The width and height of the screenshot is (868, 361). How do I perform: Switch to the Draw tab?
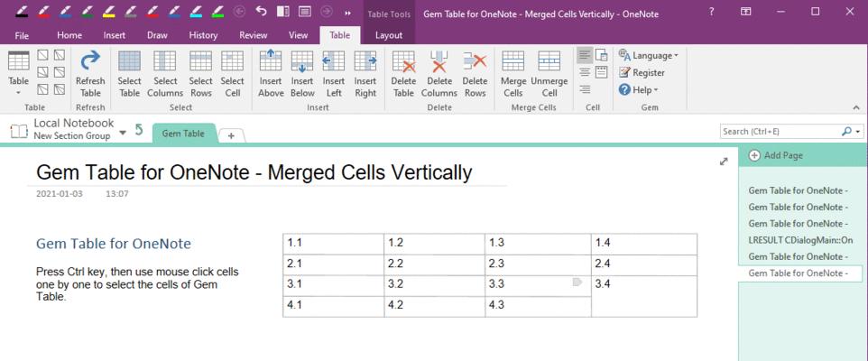(x=157, y=35)
